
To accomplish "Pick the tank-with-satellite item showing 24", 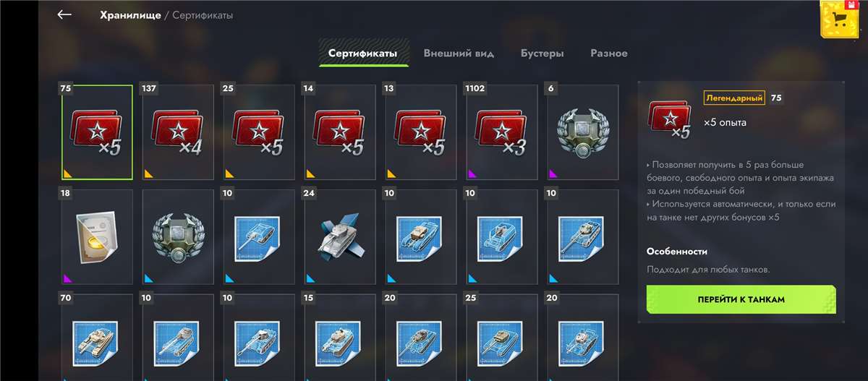I will click(x=340, y=236).
